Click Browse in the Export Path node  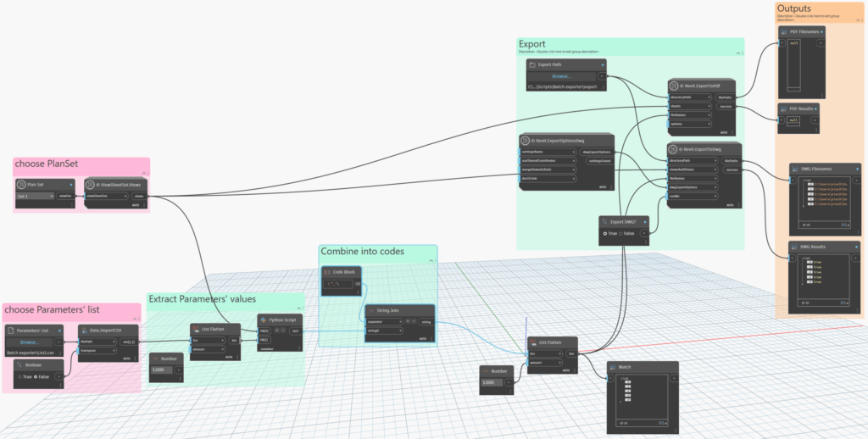(x=560, y=76)
